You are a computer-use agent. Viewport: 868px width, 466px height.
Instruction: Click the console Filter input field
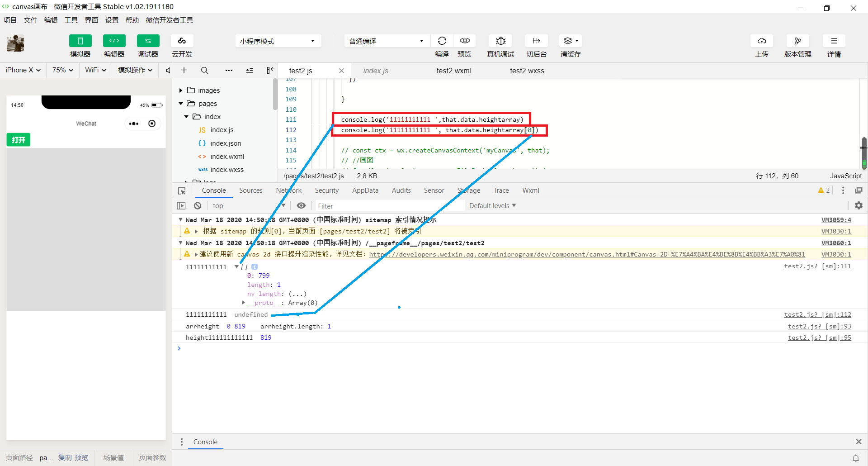[389, 206]
